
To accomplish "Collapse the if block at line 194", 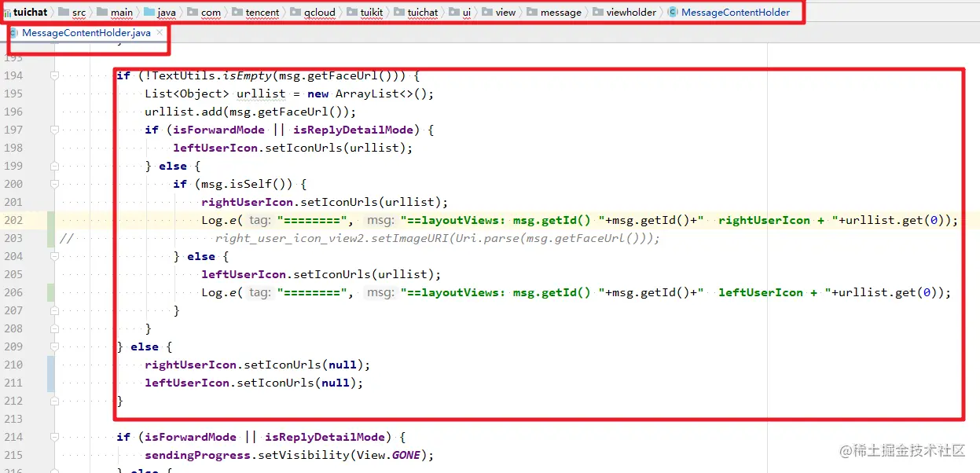I will [54, 75].
